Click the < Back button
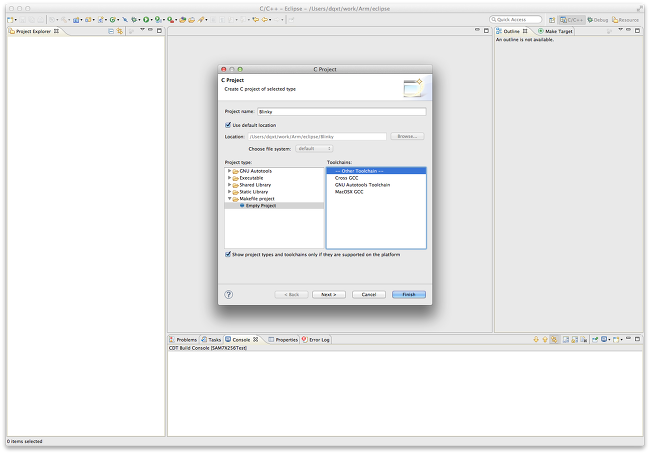Screen dimensions: 650x454 291,294
